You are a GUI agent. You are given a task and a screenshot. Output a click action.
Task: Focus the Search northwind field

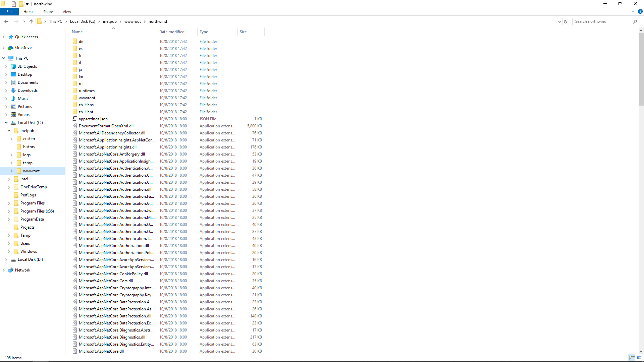click(602, 21)
